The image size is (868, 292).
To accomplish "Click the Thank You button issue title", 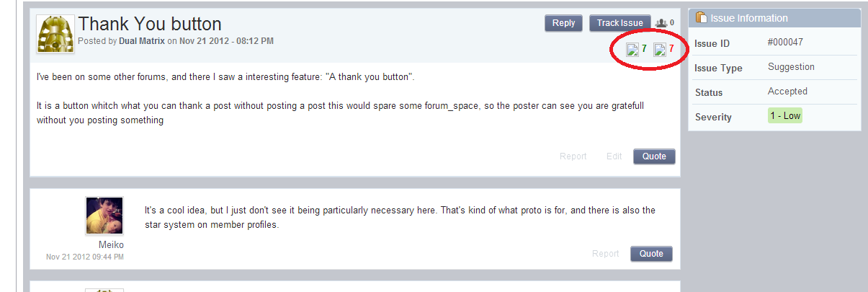I will [150, 24].
